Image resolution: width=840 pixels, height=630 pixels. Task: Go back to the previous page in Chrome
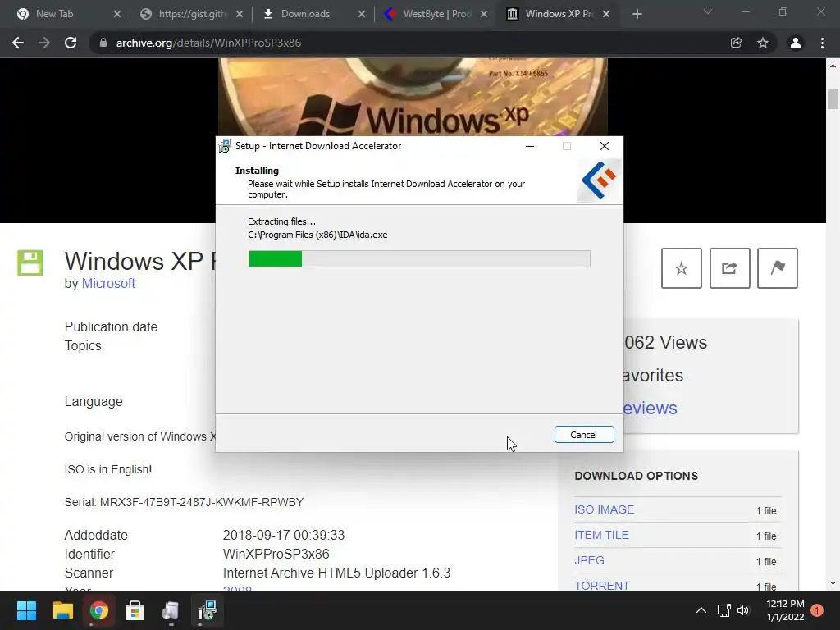click(x=18, y=43)
